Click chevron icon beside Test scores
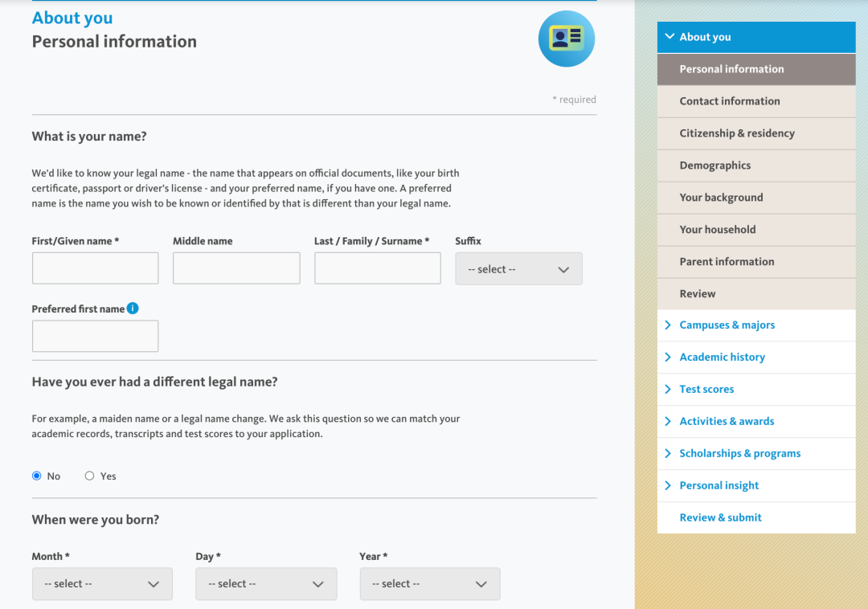 tap(668, 389)
